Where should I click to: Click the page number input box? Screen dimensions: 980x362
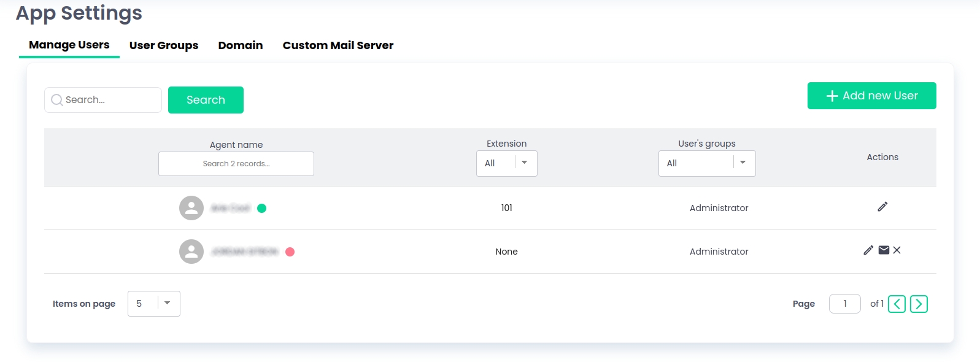pos(844,304)
